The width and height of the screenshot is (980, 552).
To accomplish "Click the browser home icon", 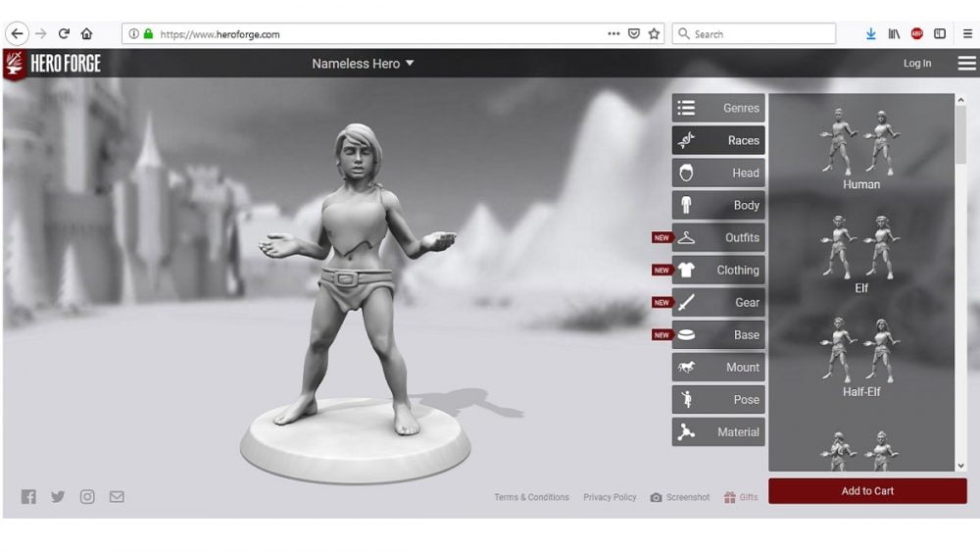I will click(87, 33).
